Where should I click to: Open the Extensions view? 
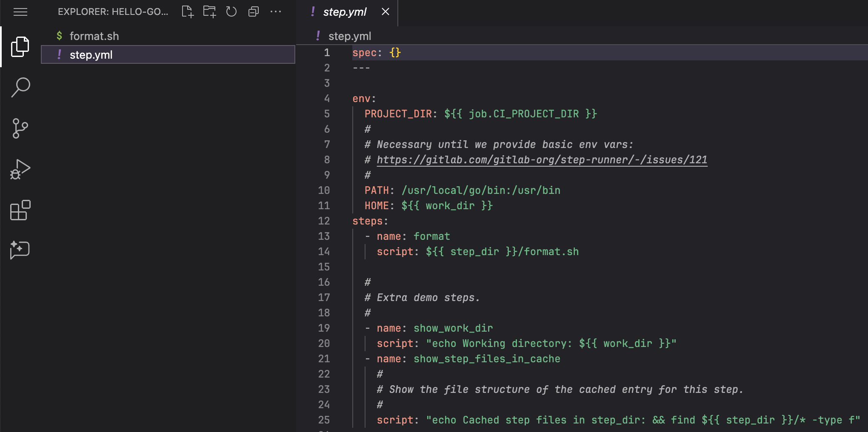(x=20, y=210)
